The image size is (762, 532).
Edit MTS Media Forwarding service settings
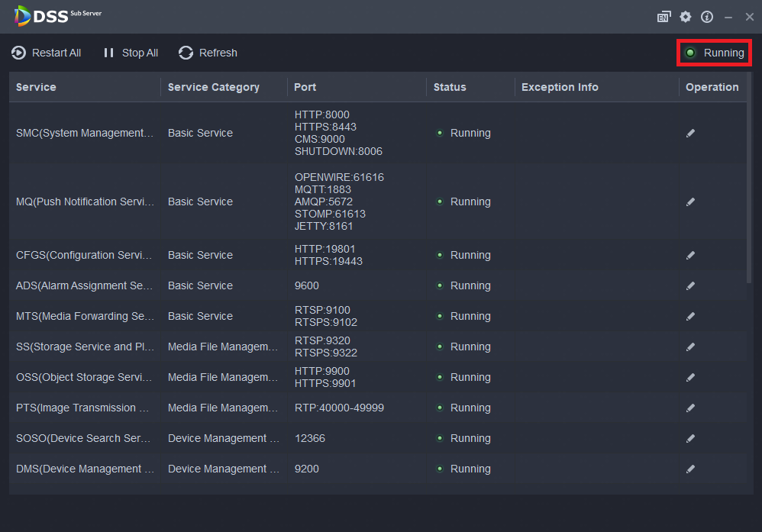[x=690, y=316]
